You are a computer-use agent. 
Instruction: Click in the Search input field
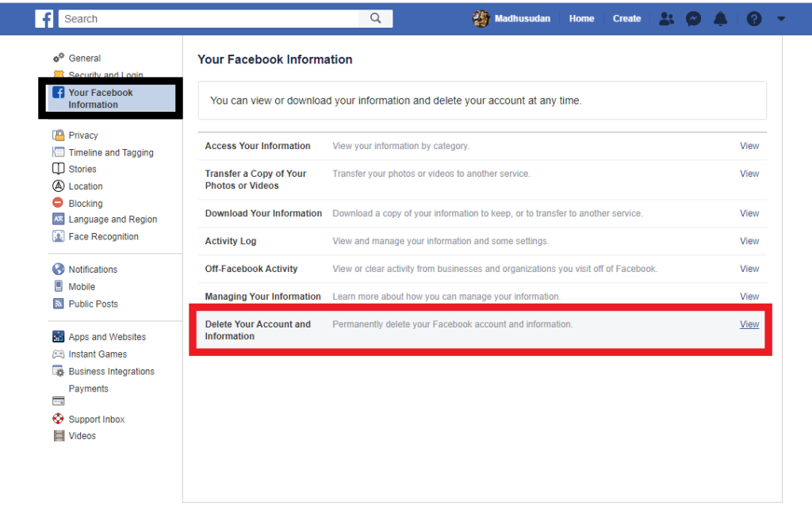coord(209,19)
